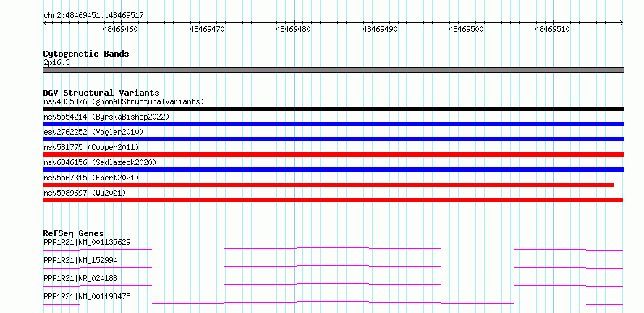
Task: Open the DGV Structural Variants track header
Action: [x=101, y=93]
